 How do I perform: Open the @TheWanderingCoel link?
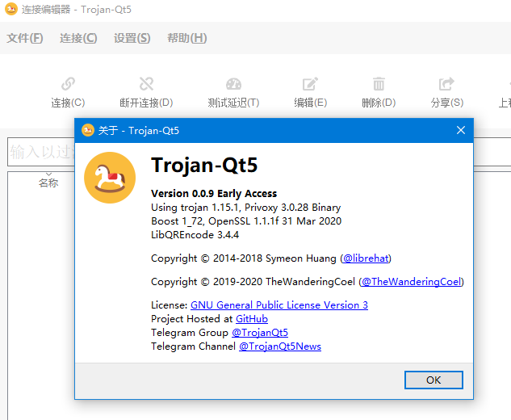click(412, 282)
